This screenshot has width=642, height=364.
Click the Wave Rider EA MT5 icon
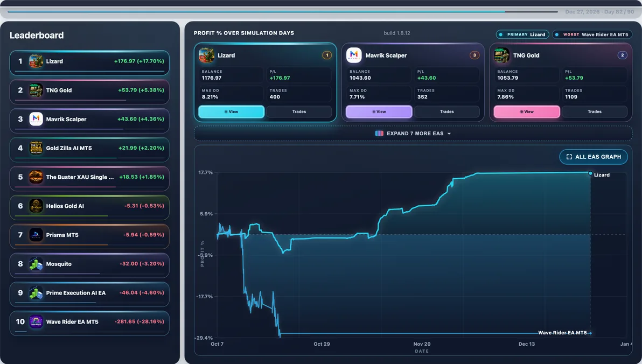tap(36, 322)
